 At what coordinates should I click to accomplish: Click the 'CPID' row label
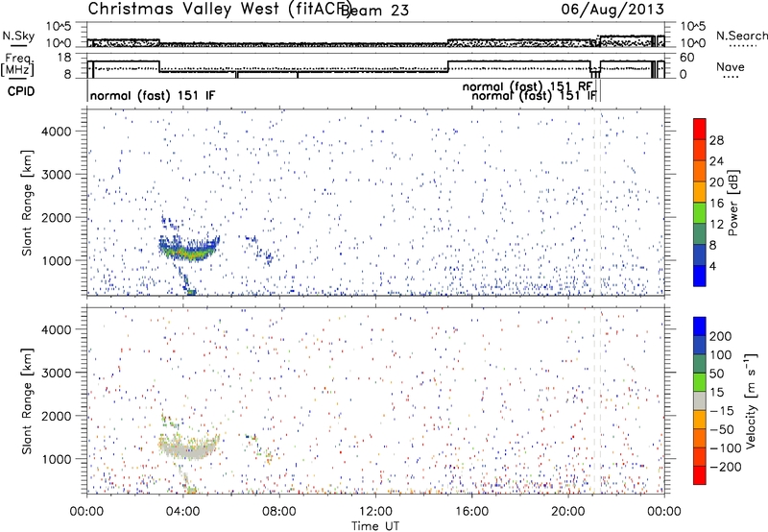click(x=21, y=91)
